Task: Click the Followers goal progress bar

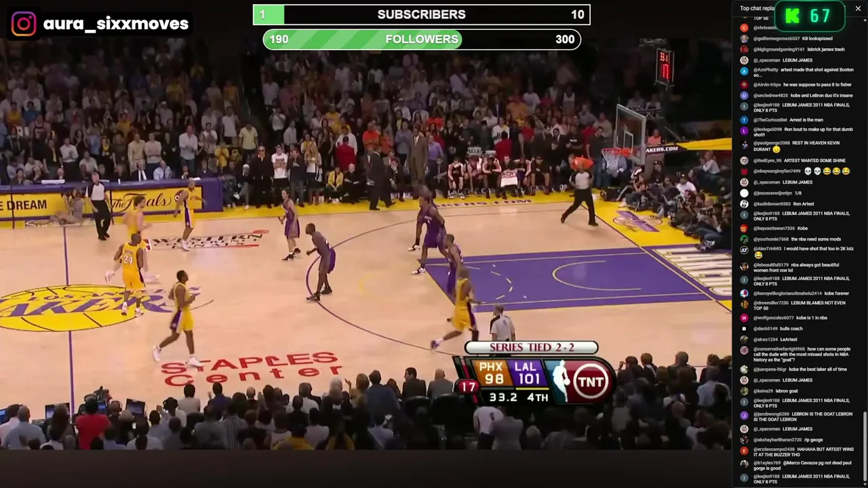Action: tap(422, 39)
